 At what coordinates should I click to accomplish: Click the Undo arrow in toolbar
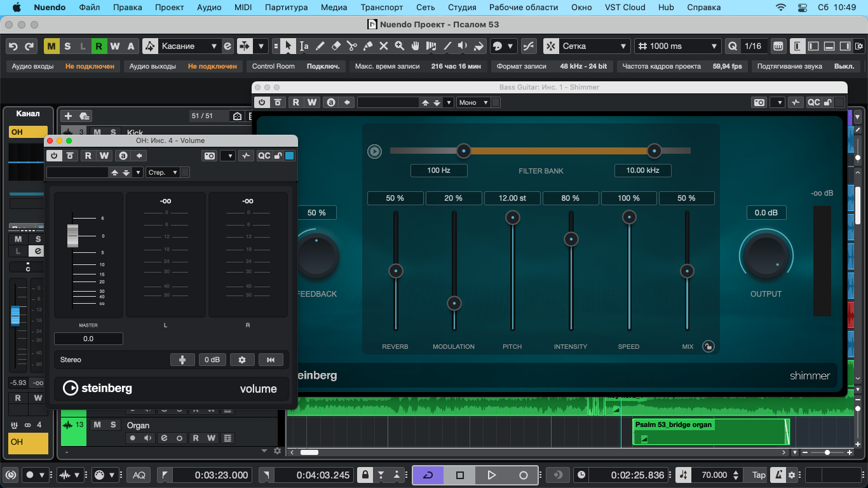coord(13,46)
